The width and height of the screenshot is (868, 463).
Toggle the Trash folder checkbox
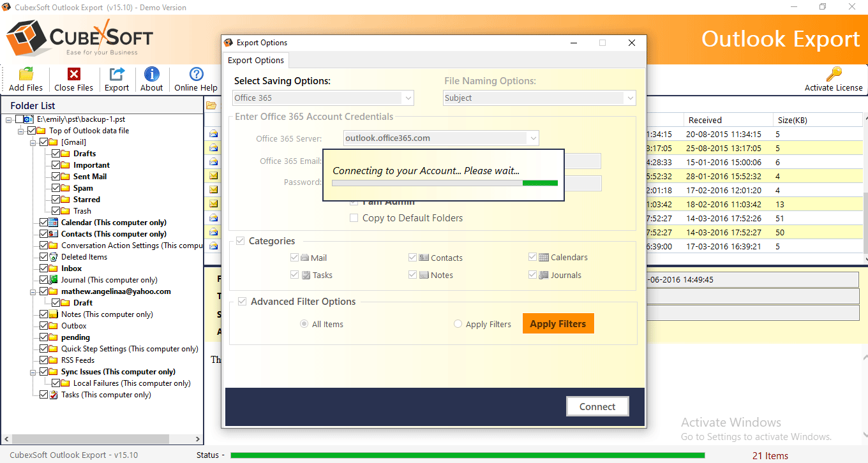pos(56,211)
